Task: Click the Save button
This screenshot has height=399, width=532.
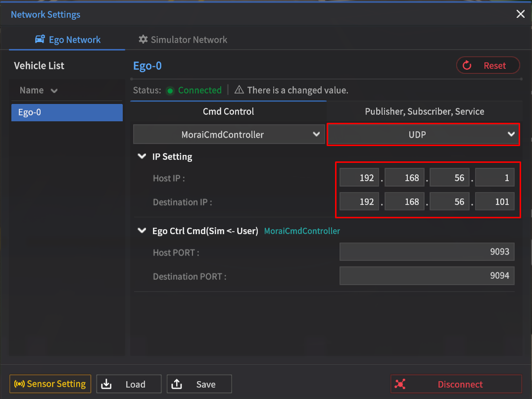Action: click(199, 384)
